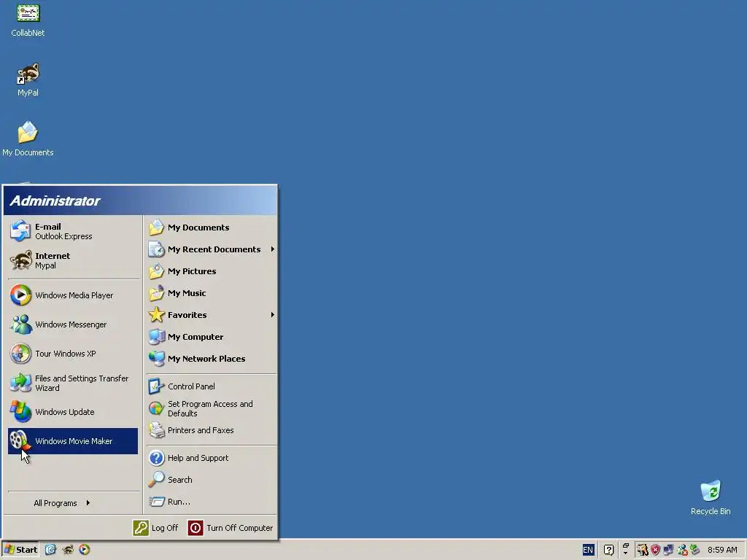Open My Documents in the Start menu
The image size is (747, 560).
click(x=212, y=227)
